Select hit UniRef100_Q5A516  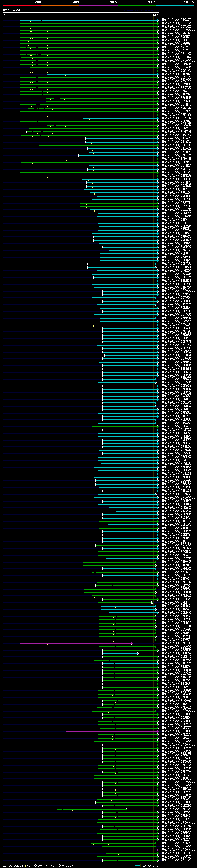coord(177,321)
